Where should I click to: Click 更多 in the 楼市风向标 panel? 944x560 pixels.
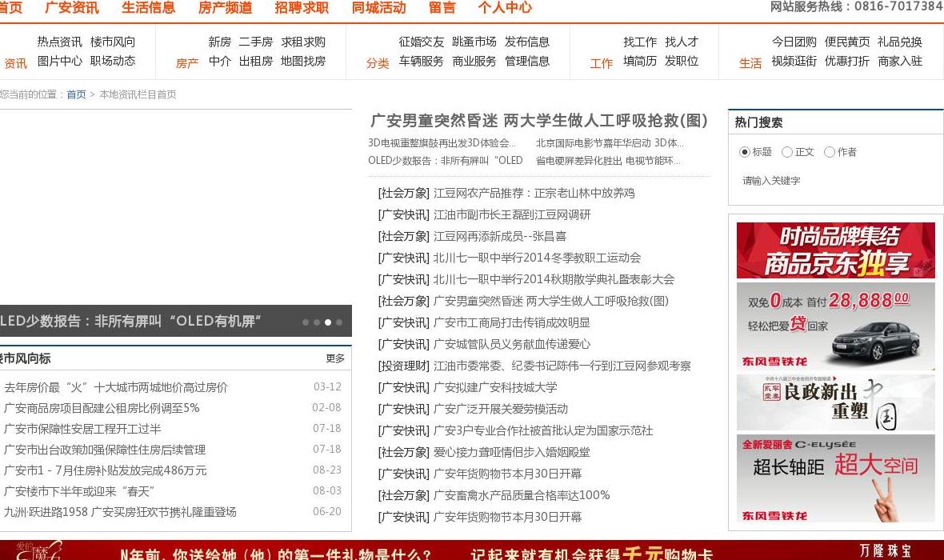point(335,359)
